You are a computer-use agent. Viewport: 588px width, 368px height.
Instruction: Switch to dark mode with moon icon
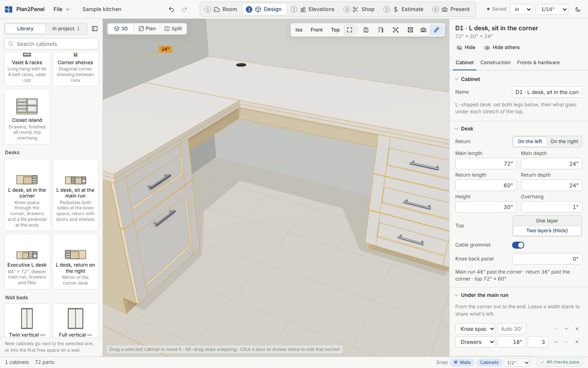click(x=578, y=9)
